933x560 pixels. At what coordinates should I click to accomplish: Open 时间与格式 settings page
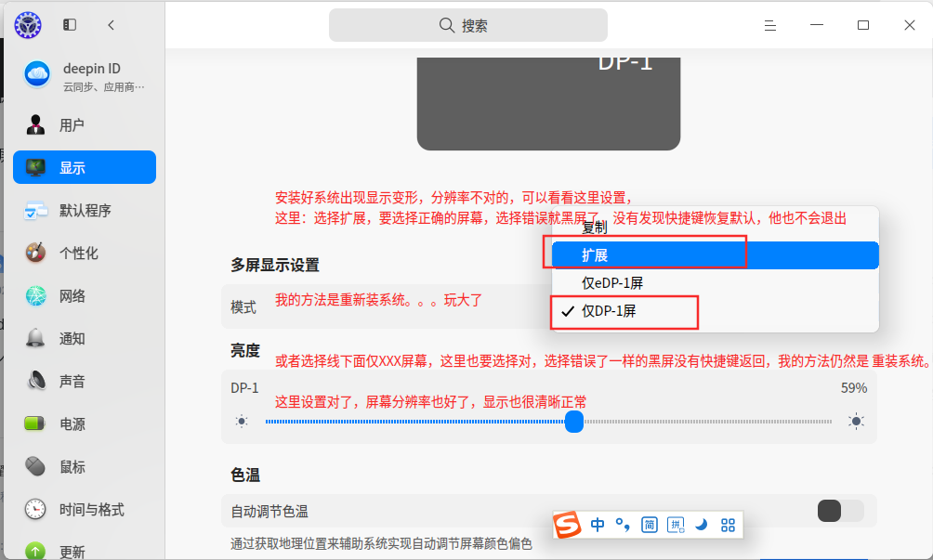[85, 510]
